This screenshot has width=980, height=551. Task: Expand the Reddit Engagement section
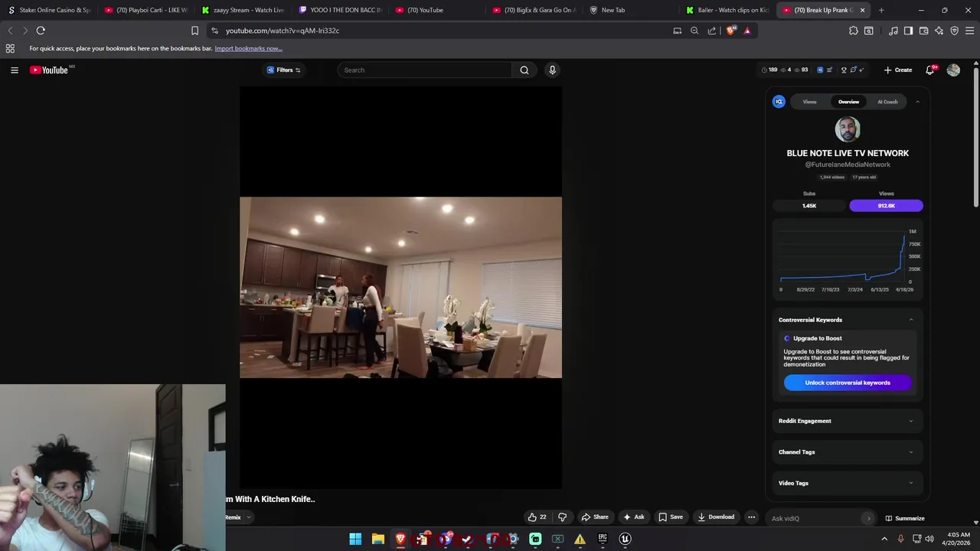tap(847, 421)
